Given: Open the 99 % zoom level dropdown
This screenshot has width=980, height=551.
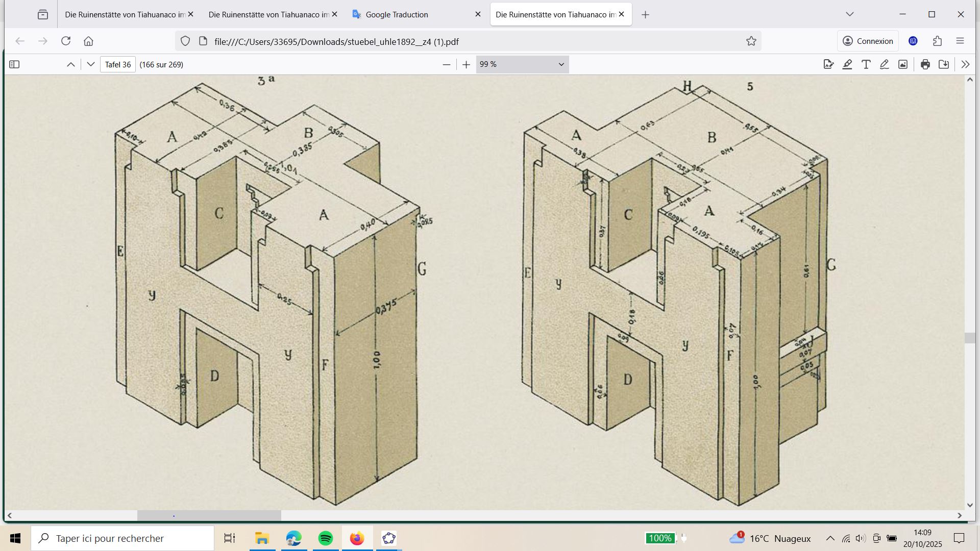Looking at the screenshot, I should tap(522, 64).
